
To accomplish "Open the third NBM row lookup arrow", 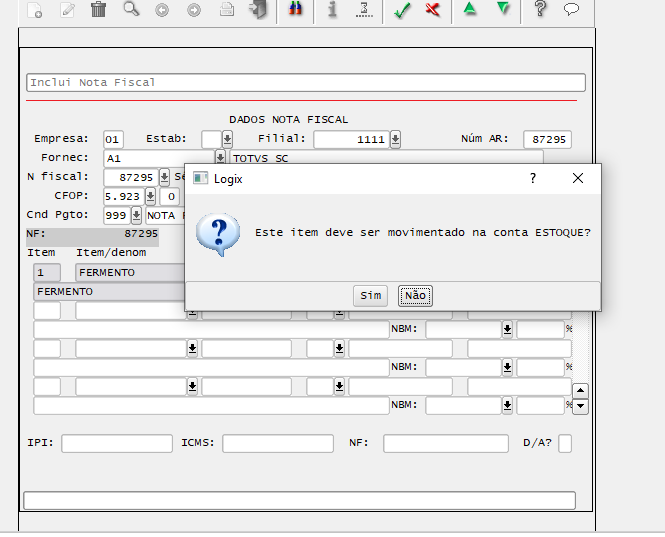I will pyautogui.click(x=507, y=406).
